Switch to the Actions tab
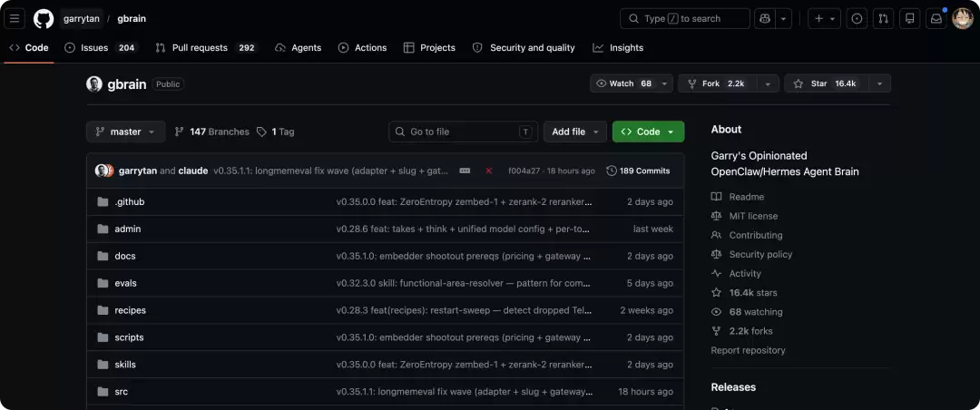 362,47
